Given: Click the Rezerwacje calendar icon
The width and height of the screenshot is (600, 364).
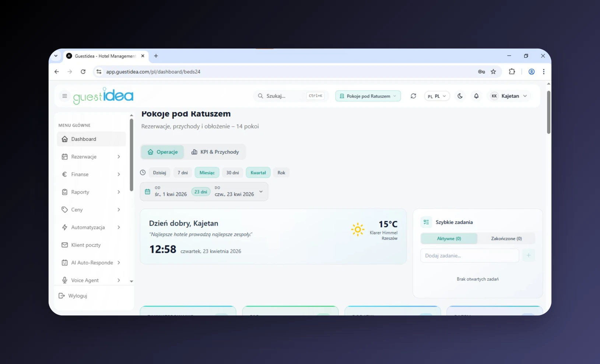Looking at the screenshot, I should coord(64,157).
